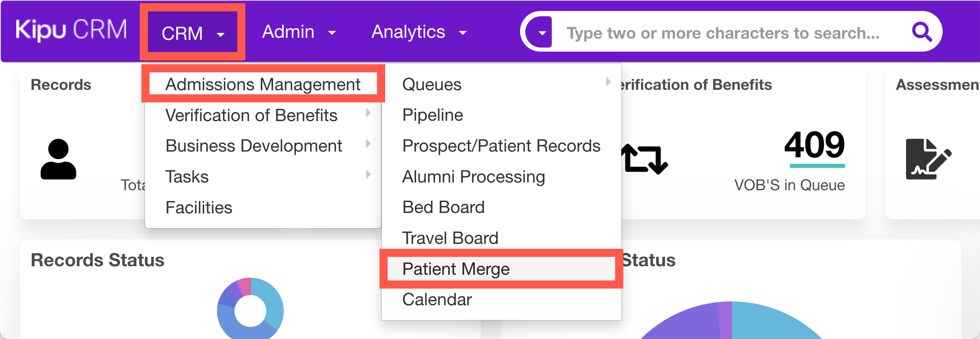The width and height of the screenshot is (980, 339).
Task: Select Patient Merge from the submenu
Action: point(455,269)
